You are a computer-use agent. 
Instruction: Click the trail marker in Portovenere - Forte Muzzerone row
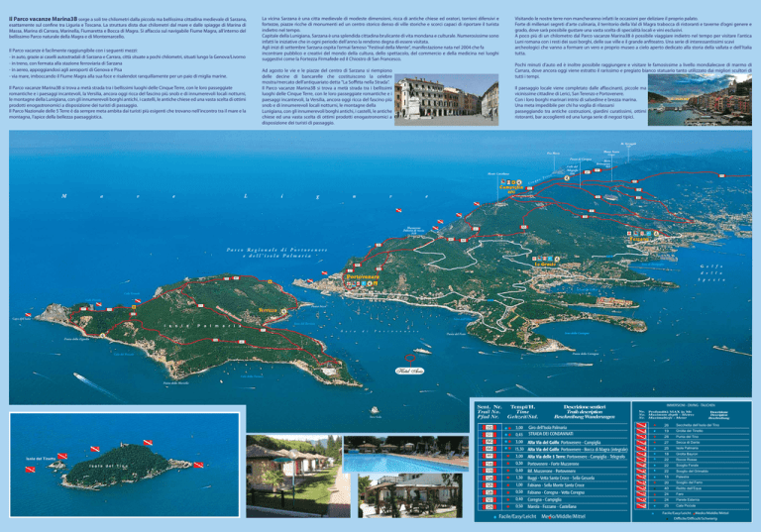click(x=489, y=464)
